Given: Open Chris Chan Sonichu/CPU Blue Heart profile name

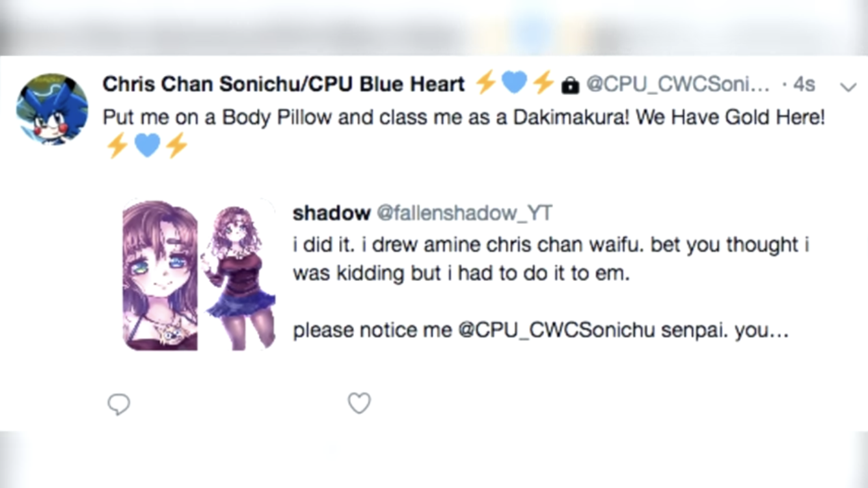Looking at the screenshot, I should click(x=284, y=84).
